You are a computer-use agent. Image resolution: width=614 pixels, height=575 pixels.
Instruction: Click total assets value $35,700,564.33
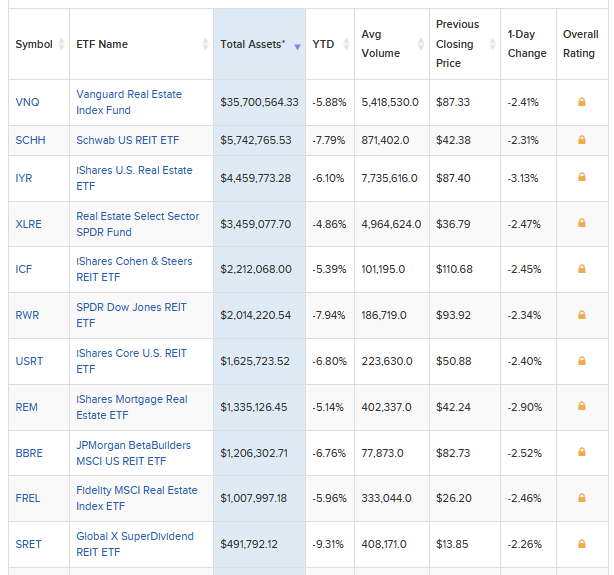click(x=259, y=102)
